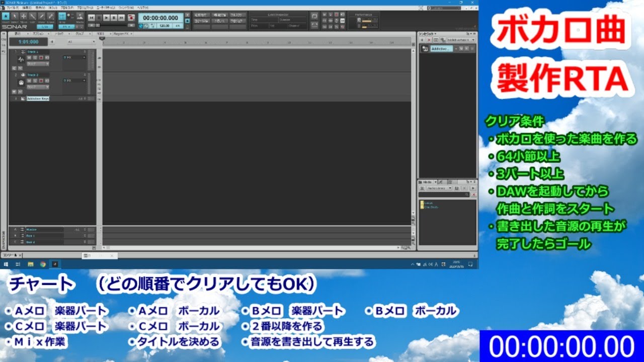This screenshot has height=362, width=644.
Task: Select the Addictive Keys track name
Action: [x=38, y=99]
